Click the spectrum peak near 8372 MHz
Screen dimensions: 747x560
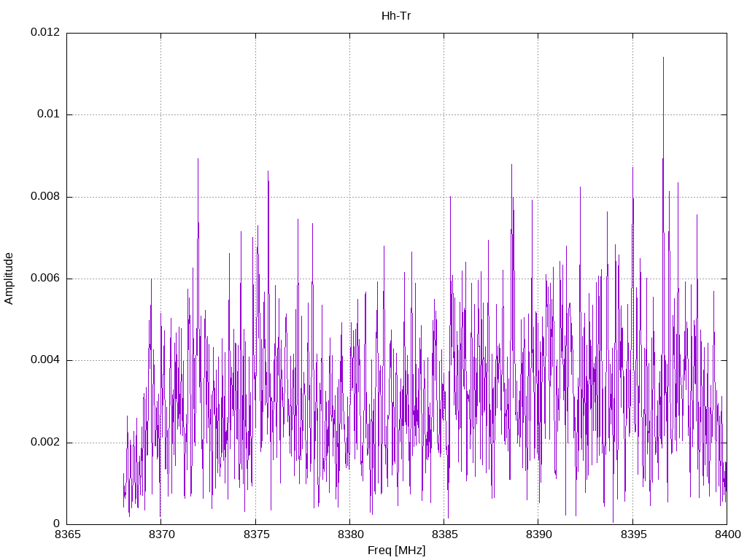coord(198,159)
